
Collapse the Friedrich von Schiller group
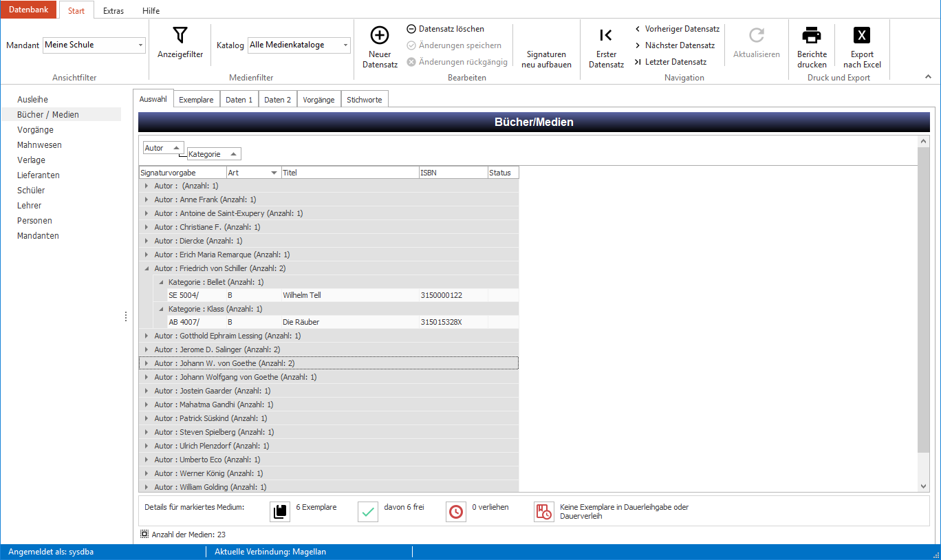(145, 268)
